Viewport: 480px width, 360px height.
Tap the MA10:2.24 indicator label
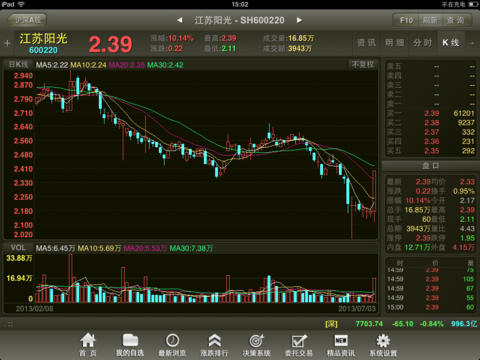click(88, 65)
